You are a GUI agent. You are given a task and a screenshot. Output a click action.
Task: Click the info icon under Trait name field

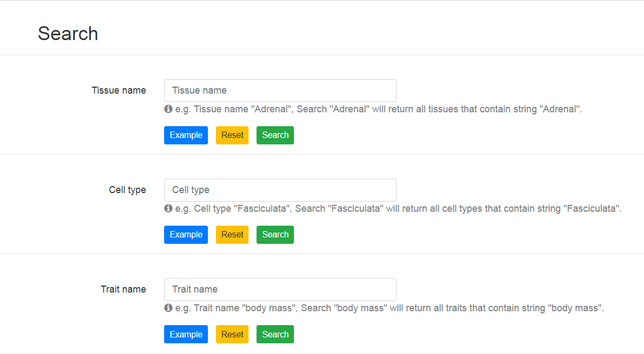pyautogui.click(x=168, y=308)
